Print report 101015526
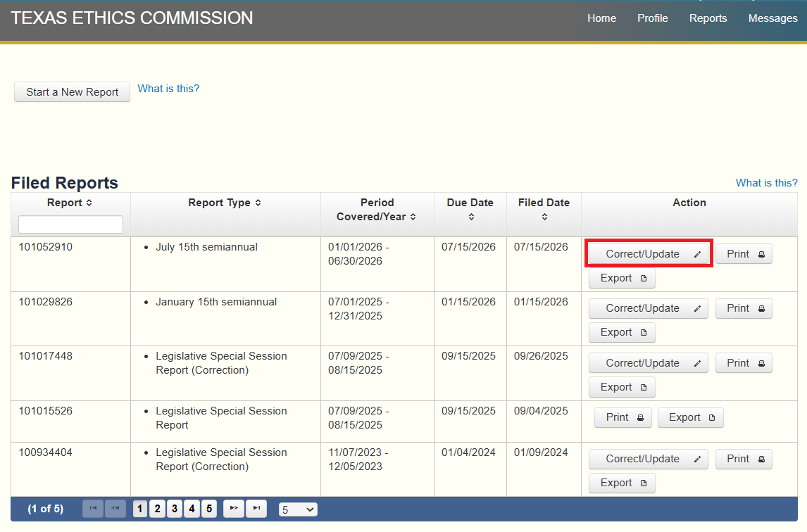This screenshot has height=532, width=807. click(x=623, y=417)
